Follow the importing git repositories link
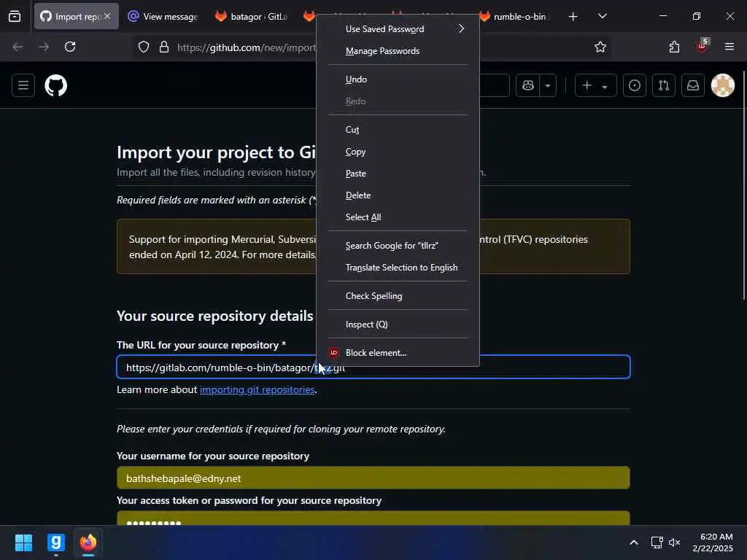Screen dimensions: 747x560 (257, 389)
